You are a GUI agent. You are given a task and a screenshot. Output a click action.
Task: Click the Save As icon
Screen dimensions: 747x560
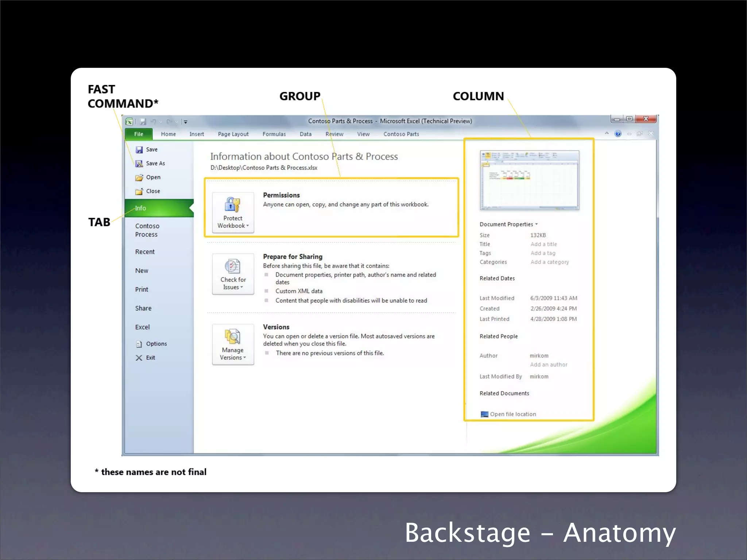139,163
